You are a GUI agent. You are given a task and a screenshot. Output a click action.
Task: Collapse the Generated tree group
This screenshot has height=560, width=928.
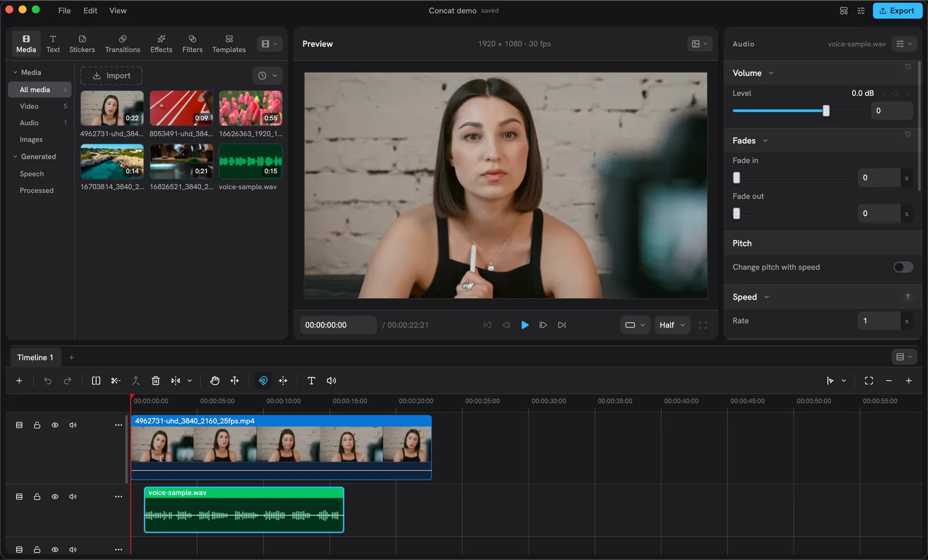point(16,157)
